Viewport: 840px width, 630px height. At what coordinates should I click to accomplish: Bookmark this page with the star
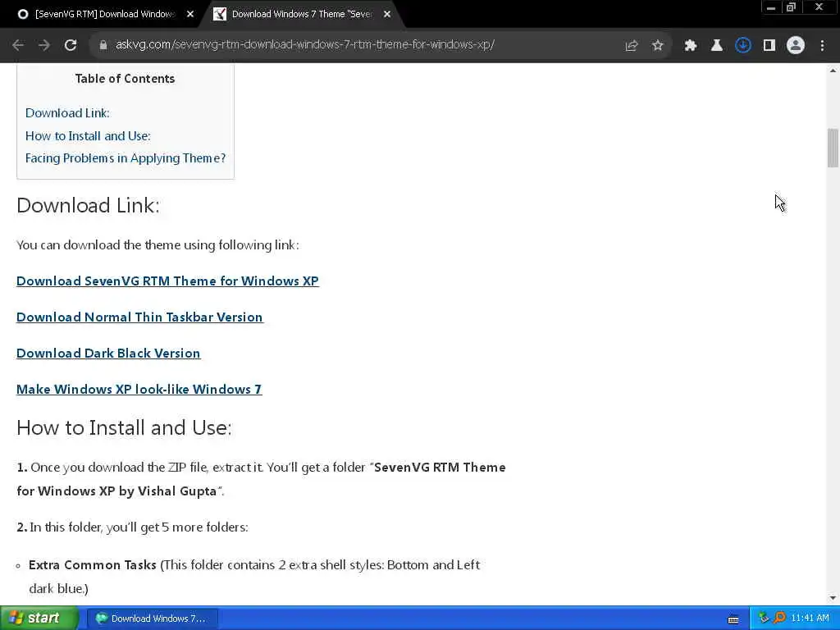657,46
